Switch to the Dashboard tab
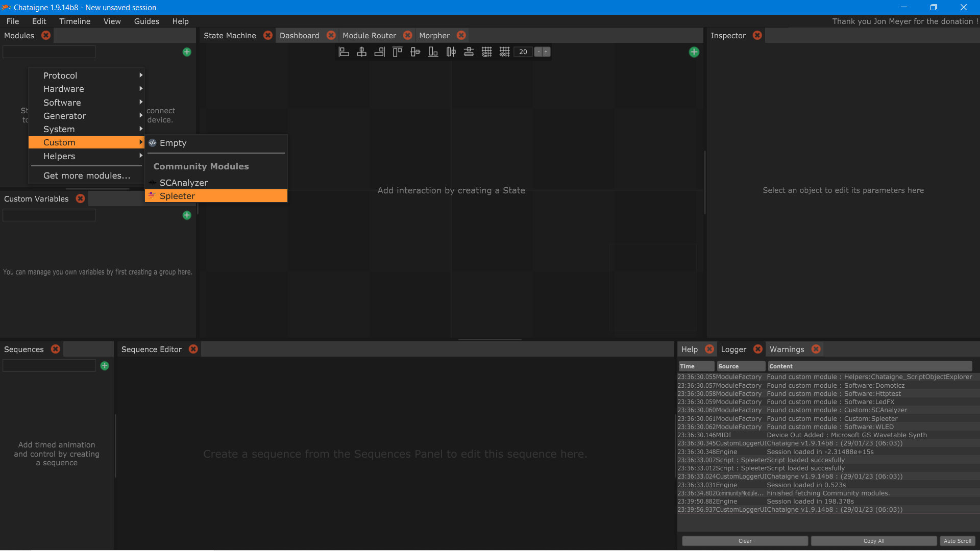Viewport: 980px width, 551px height. tap(299, 36)
